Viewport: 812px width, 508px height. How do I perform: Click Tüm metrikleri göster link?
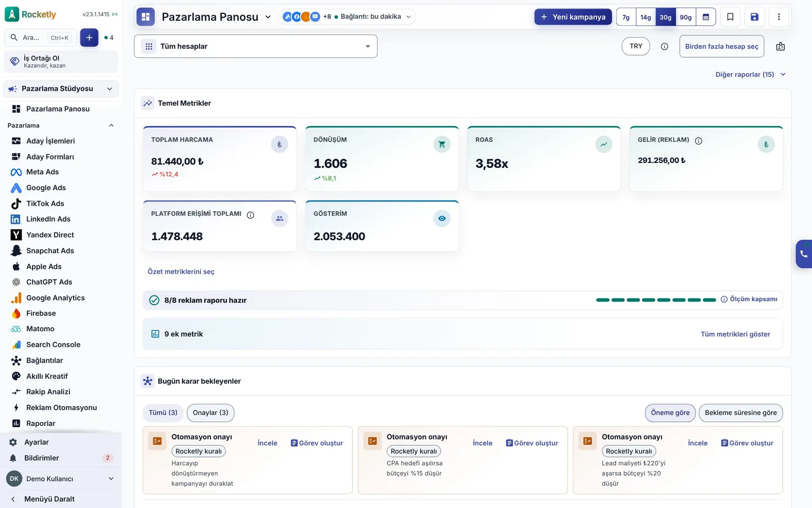pyautogui.click(x=735, y=334)
